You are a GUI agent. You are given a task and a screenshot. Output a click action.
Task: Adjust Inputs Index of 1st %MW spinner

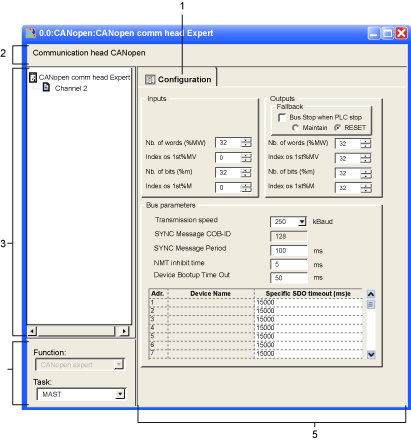[246, 157]
